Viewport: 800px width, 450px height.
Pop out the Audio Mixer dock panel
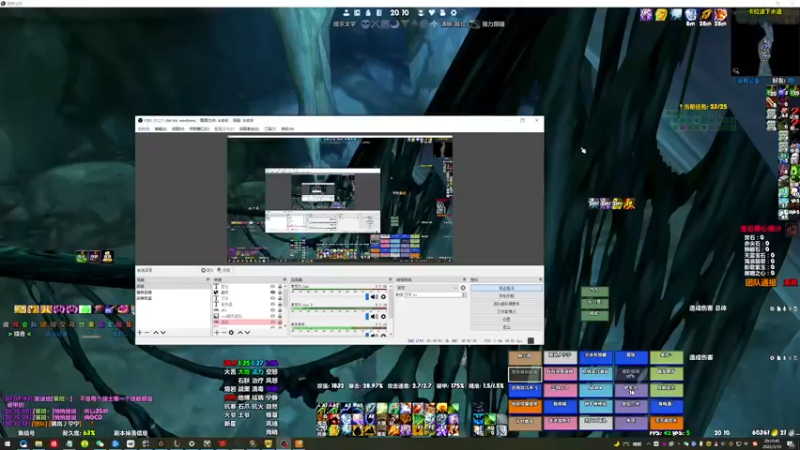390,280
